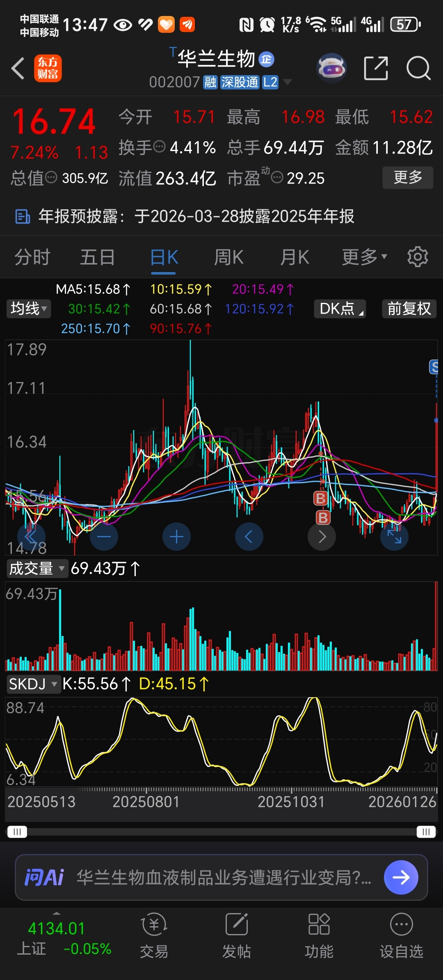Tap the back arrow icon
Image resolution: width=443 pixels, height=980 pixels.
(18, 68)
